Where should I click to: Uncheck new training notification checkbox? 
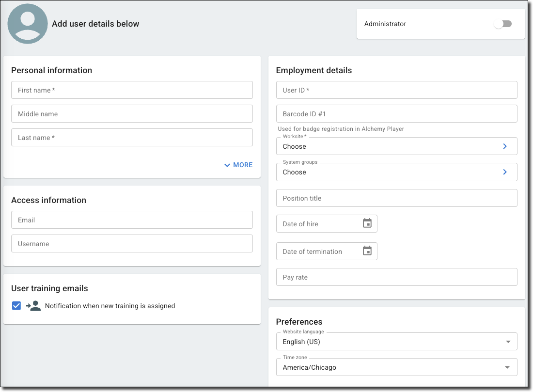[x=16, y=306]
